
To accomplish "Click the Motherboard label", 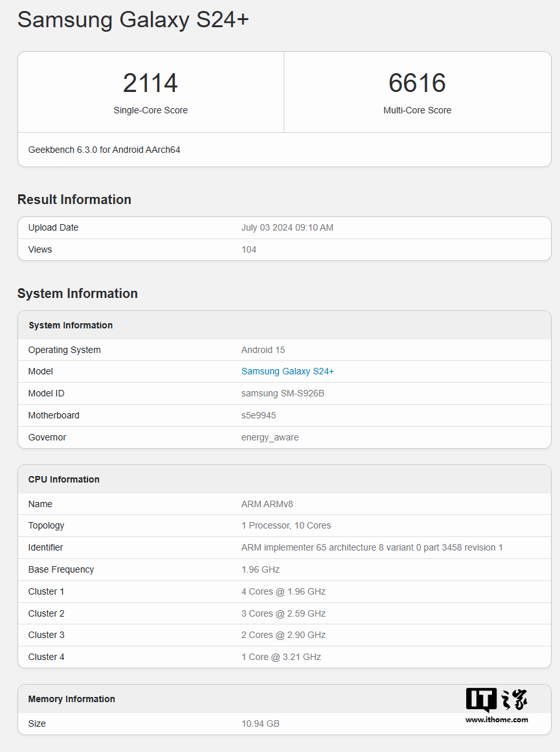I will point(54,415).
